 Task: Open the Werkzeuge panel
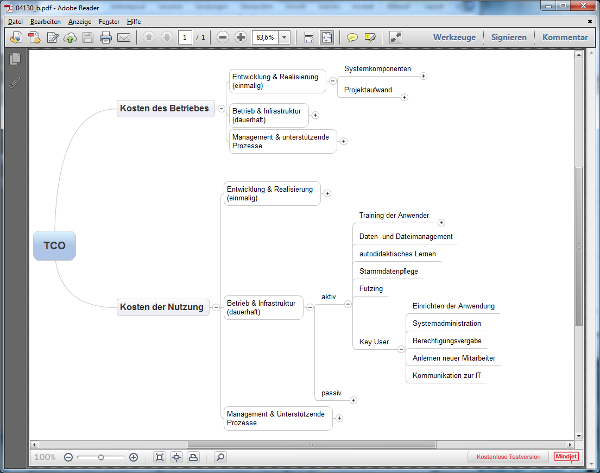tap(454, 38)
